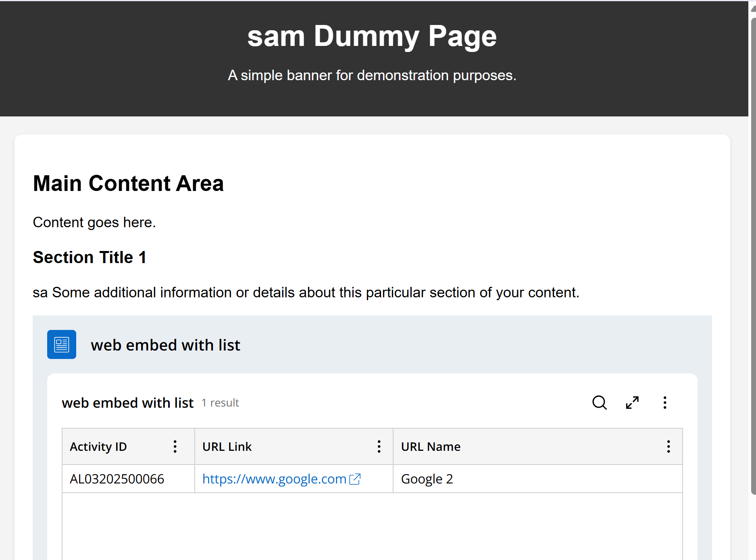Open search in the web embed list
This screenshot has height=560, width=756.
(600, 402)
